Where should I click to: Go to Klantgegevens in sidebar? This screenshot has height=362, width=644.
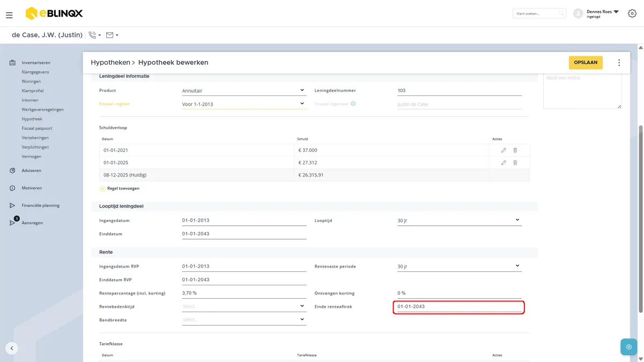click(x=35, y=72)
